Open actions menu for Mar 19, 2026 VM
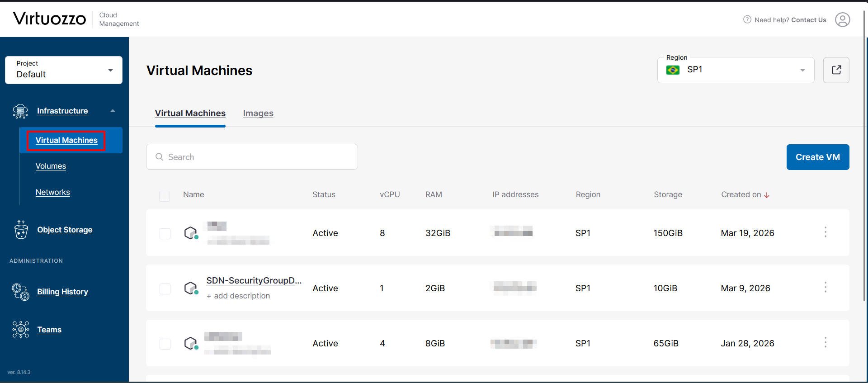Screen dimensions: 868x383 826,232
